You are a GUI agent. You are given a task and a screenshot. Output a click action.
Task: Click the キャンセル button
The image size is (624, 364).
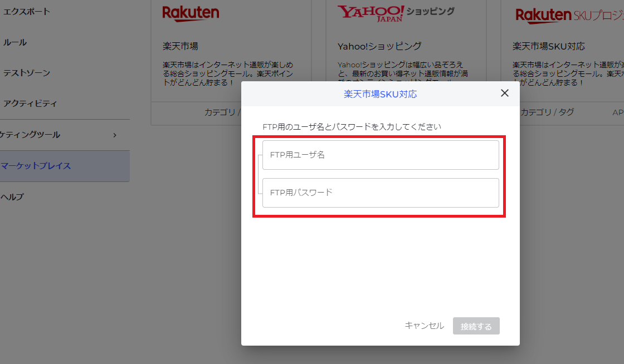(424, 326)
